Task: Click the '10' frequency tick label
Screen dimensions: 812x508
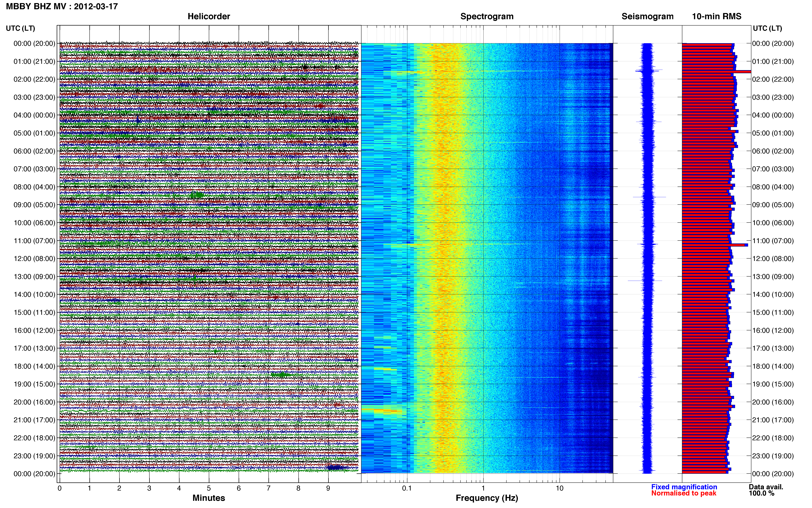Action: (559, 488)
